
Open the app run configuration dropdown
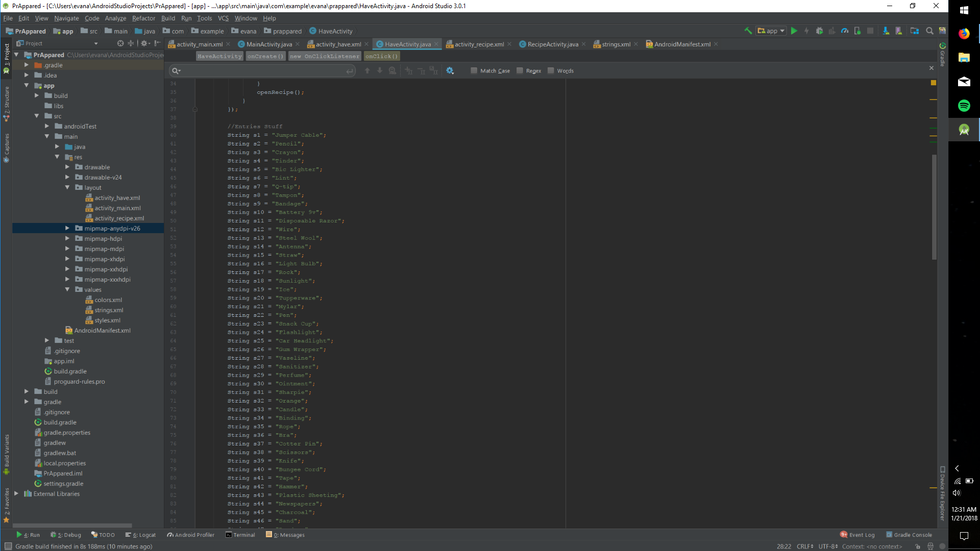(771, 31)
